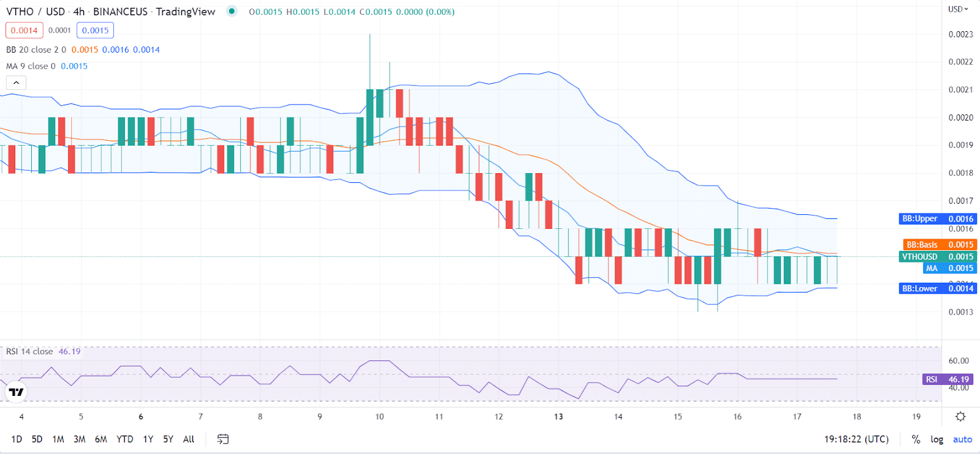This screenshot has height=454, width=980.
Task: Click the BB 20 close indicator legend
Action: tap(36, 50)
